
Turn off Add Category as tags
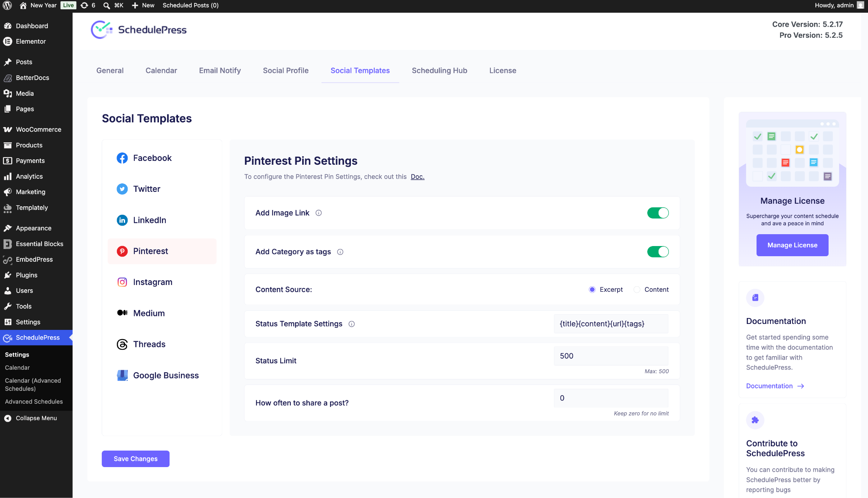click(658, 252)
